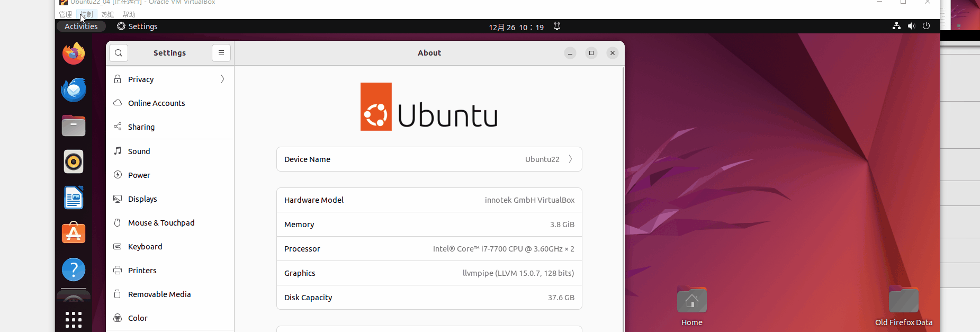This screenshot has height=332, width=980.
Task: Select Online Accounts in sidebar
Action: [170, 103]
